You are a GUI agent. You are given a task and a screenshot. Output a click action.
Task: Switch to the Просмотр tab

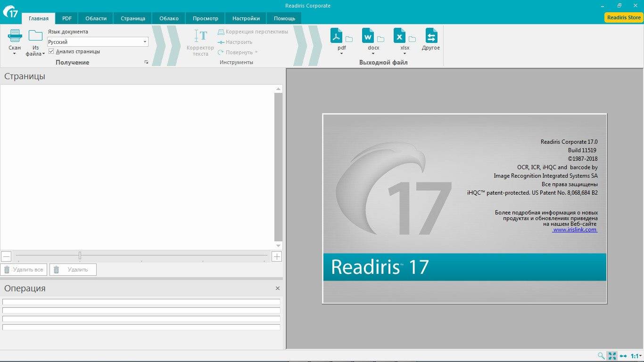pos(206,18)
